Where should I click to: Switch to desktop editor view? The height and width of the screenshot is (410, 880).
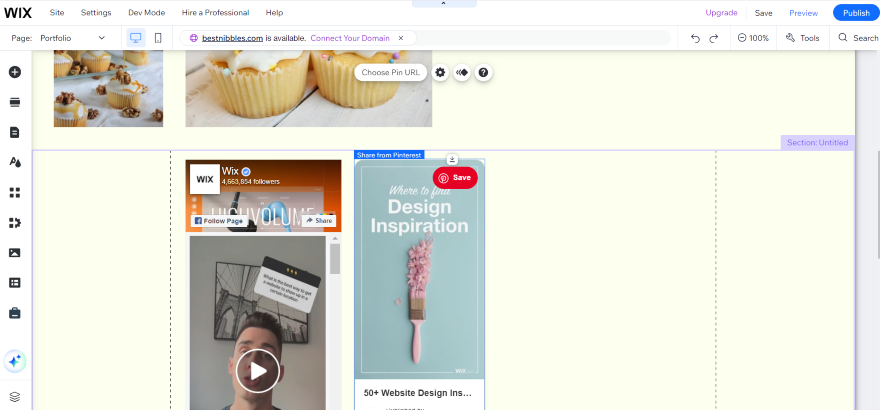(x=135, y=38)
